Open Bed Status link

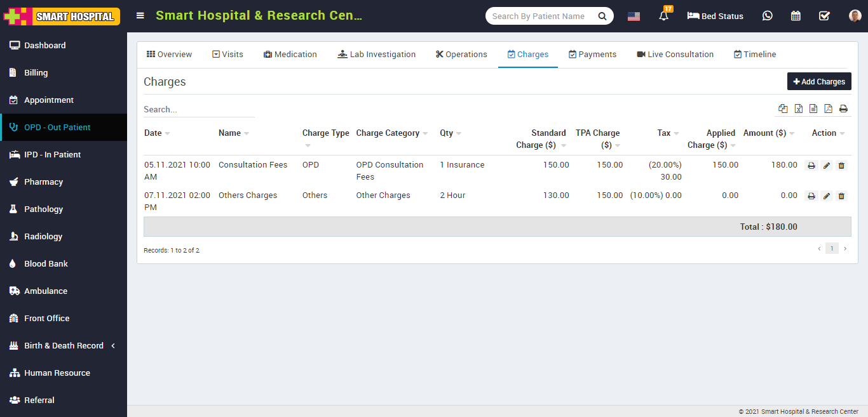click(715, 16)
